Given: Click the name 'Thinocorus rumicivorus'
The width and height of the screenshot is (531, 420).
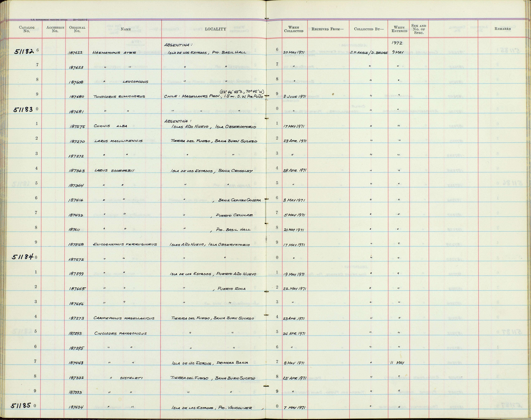Looking at the screenshot, I should 119,97.
